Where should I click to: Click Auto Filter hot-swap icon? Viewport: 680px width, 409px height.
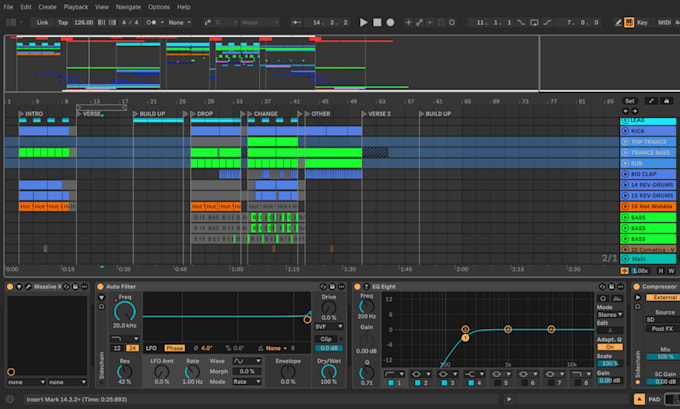(x=323, y=287)
